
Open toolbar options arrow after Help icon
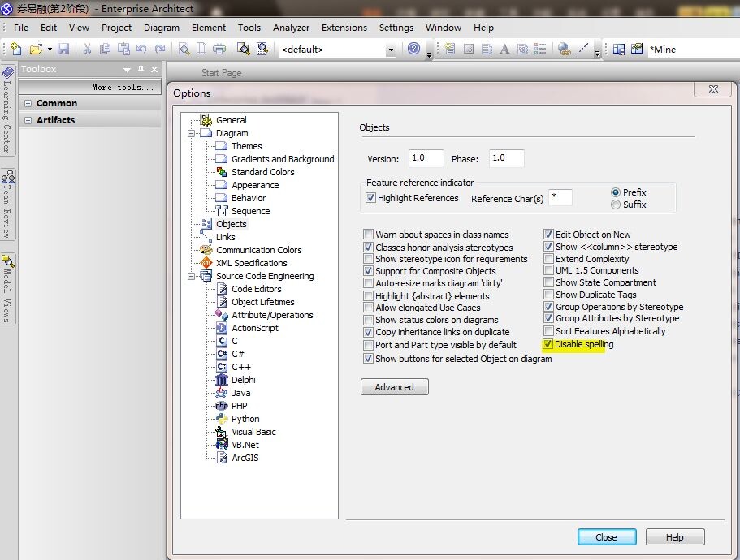430,54
